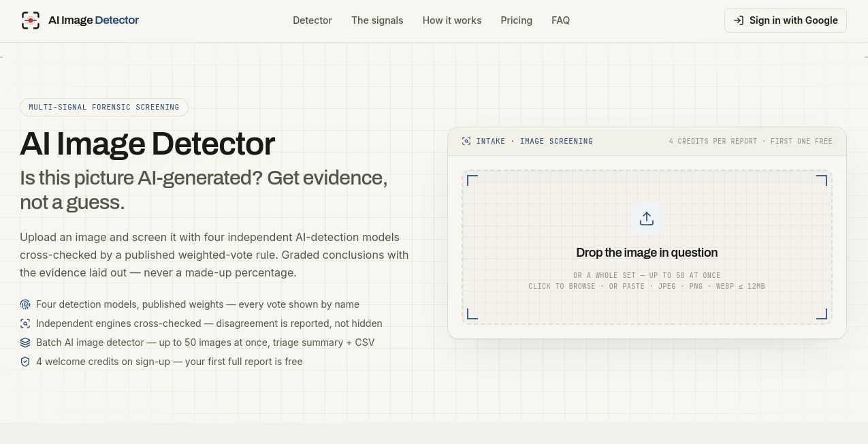The image size is (868, 444).
Task: Click '4 CREDITS PER REPORT · FIRST ONE FREE' text
Action: coord(750,141)
